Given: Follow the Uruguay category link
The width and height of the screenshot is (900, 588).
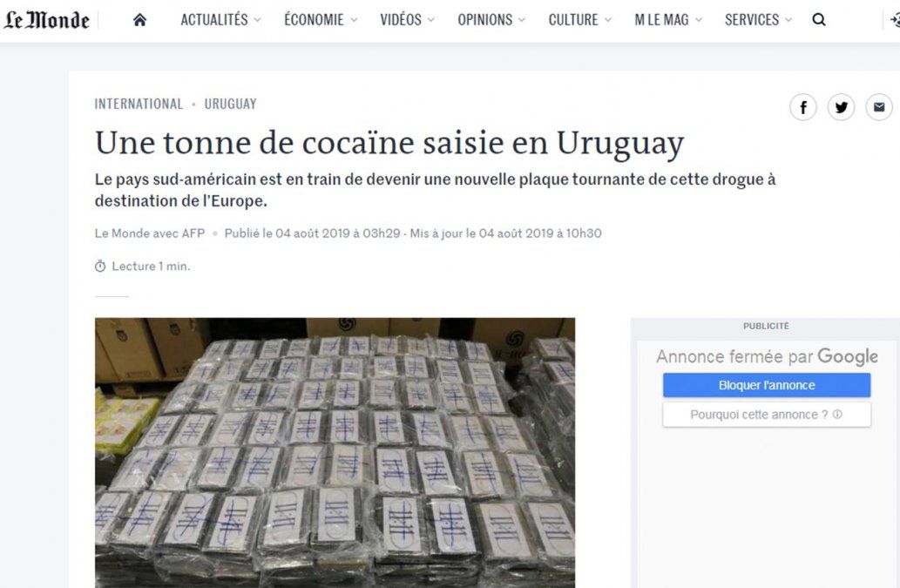Looking at the screenshot, I should click(x=230, y=104).
